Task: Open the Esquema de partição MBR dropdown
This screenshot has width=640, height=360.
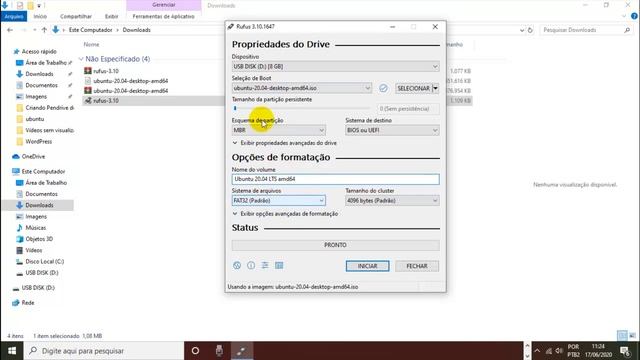Action: coord(278,130)
